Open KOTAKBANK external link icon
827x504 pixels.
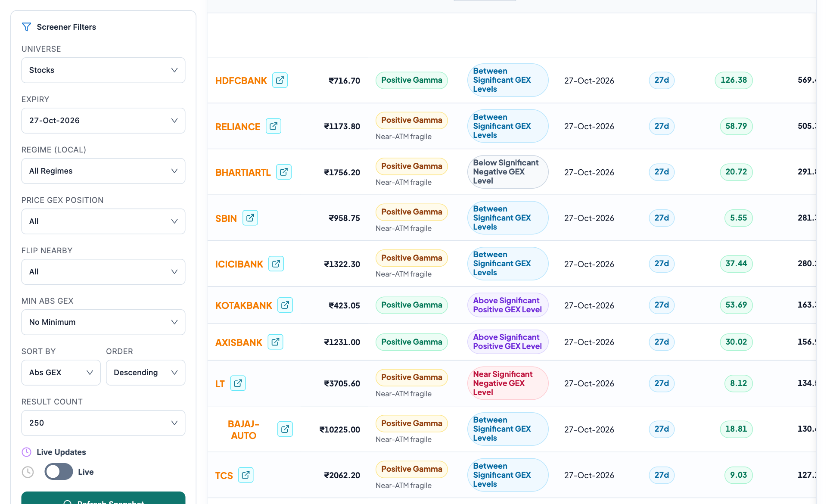(285, 305)
